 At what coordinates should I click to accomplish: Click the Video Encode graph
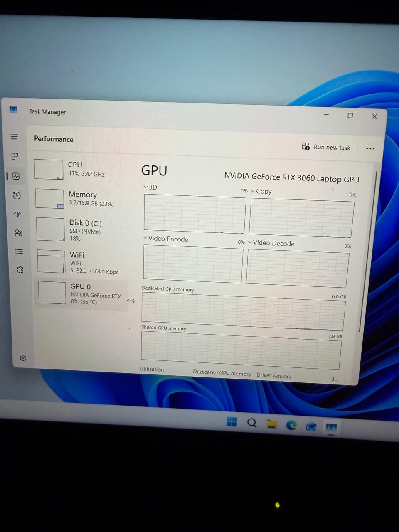point(193,264)
